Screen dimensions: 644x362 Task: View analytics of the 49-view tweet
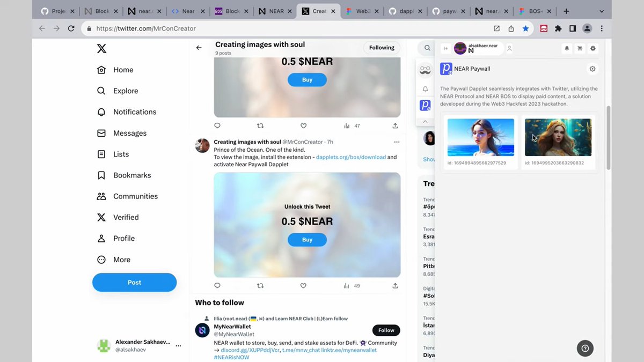352,286
